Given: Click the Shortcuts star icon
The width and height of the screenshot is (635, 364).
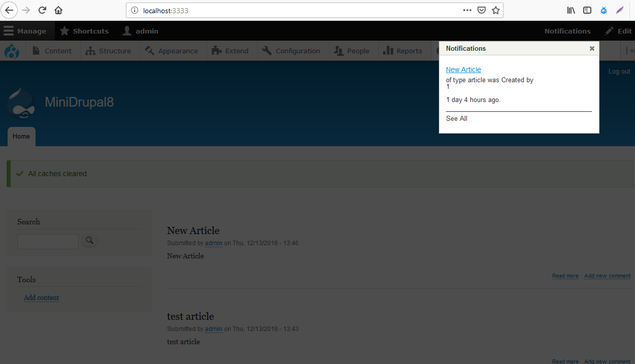Looking at the screenshot, I should tap(64, 30).
